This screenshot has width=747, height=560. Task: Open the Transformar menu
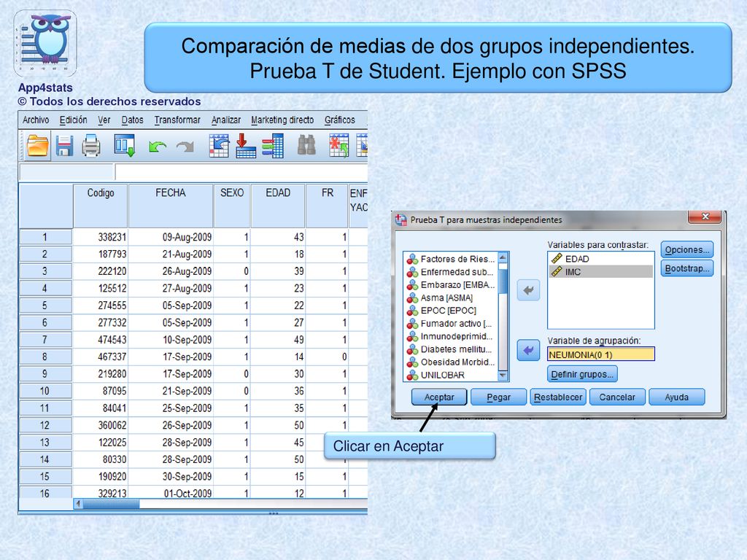tap(177, 120)
